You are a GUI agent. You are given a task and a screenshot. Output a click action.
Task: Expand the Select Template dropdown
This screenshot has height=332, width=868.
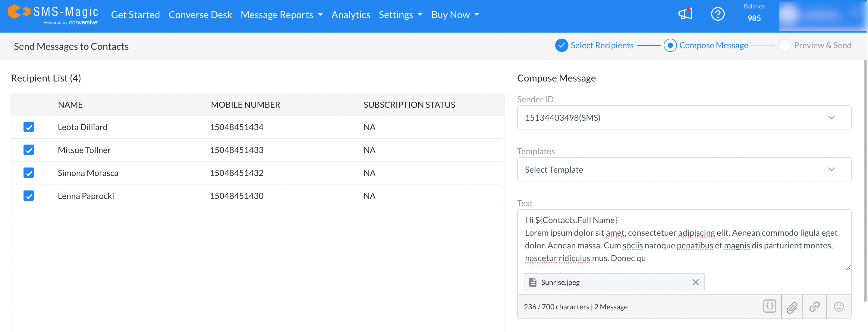(684, 169)
